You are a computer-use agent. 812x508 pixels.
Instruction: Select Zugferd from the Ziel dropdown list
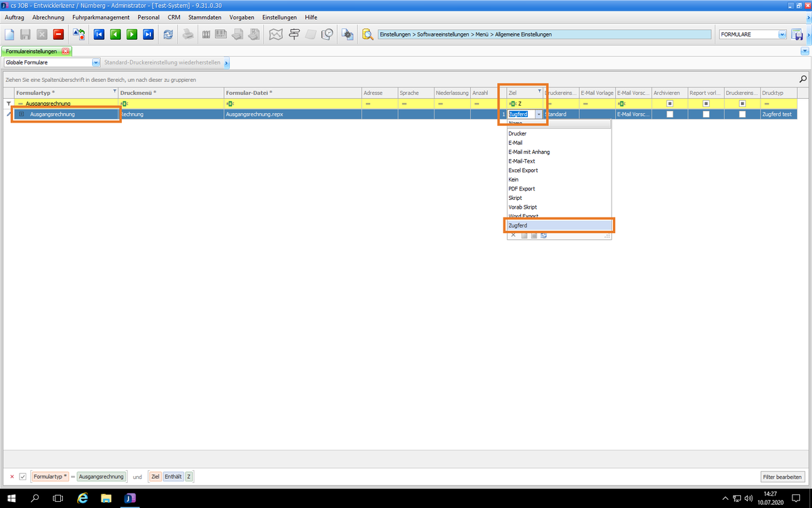point(558,225)
